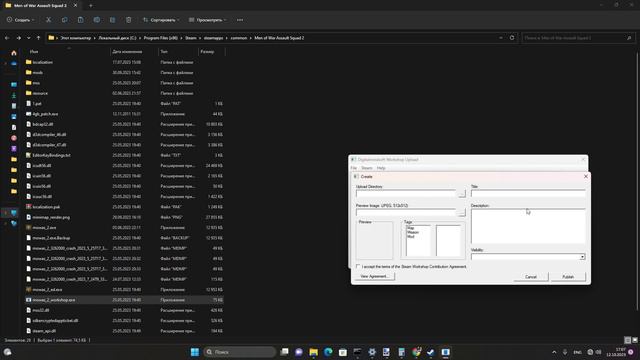Open the Visibility dropdown in Create dialog
This screenshot has height=360, width=640.
tap(582, 257)
